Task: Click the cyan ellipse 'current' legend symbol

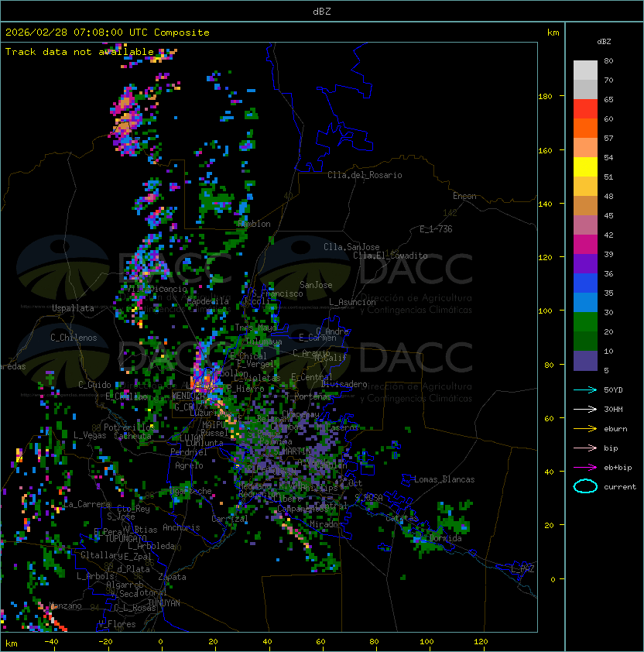Action: pos(585,486)
